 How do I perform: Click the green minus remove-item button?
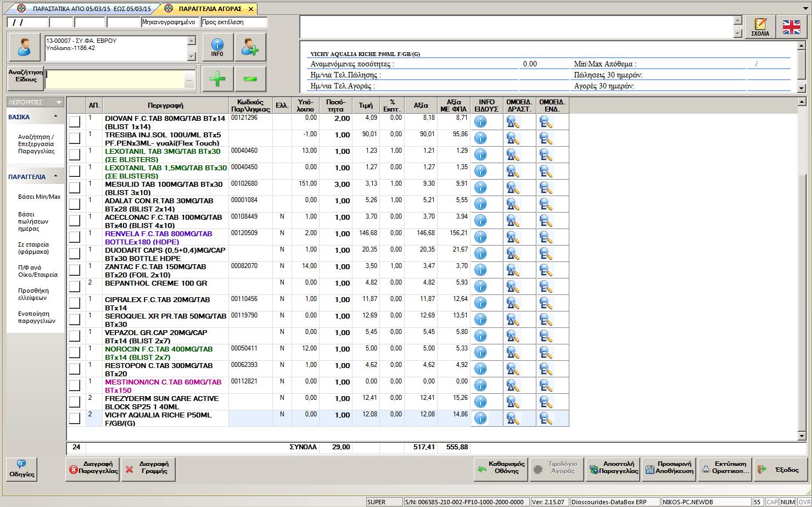pos(250,79)
